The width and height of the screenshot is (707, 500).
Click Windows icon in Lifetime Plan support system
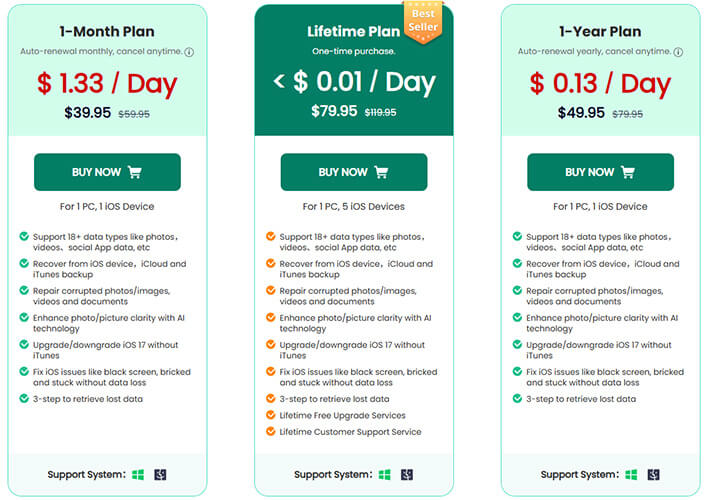pyautogui.click(x=385, y=475)
